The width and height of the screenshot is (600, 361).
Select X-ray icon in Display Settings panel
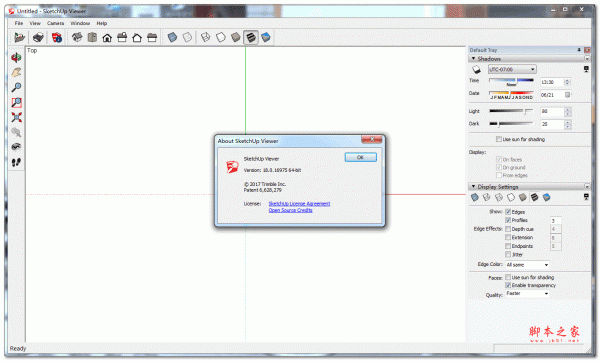474,197
